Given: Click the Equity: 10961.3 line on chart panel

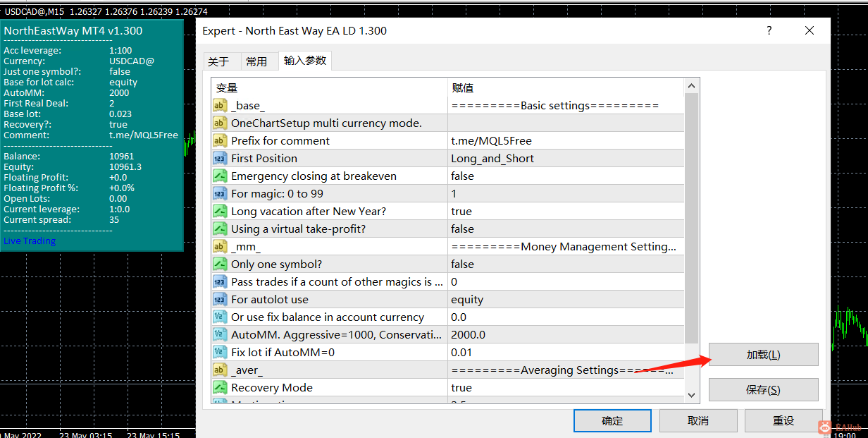Looking at the screenshot, I should [x=73, y=167].
